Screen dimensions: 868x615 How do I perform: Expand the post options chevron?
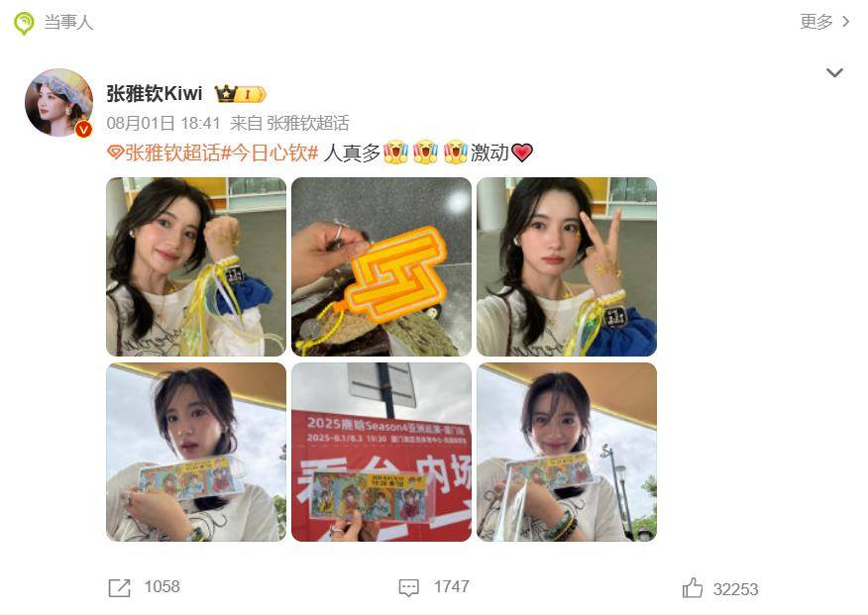pos(834,72)
